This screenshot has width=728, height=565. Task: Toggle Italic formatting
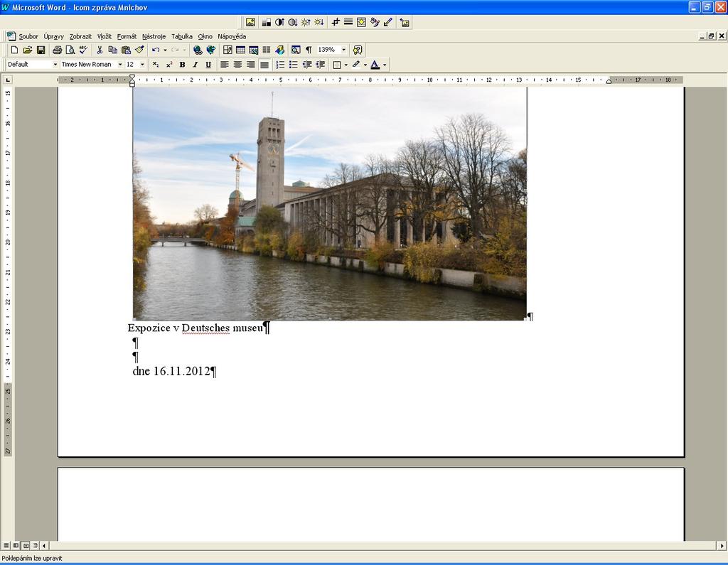click(x=196, y=65)
